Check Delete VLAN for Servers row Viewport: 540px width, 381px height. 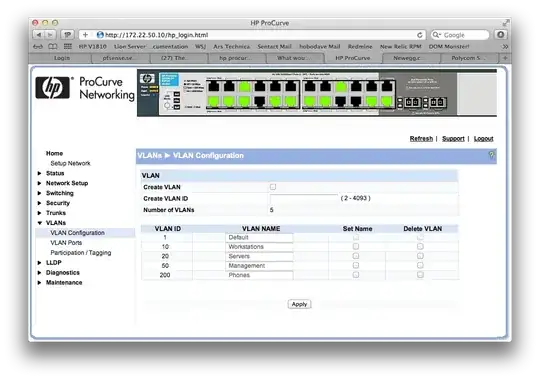click(420, 256)
